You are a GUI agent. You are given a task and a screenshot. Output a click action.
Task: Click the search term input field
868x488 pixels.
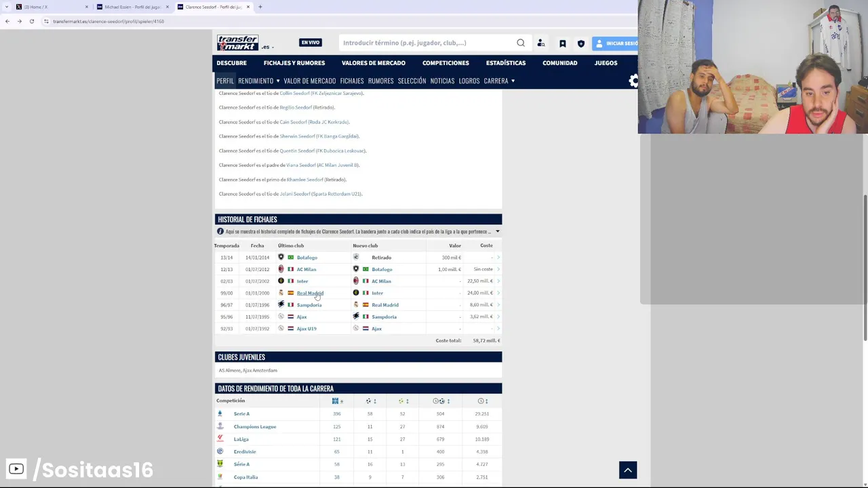point(427,43)
